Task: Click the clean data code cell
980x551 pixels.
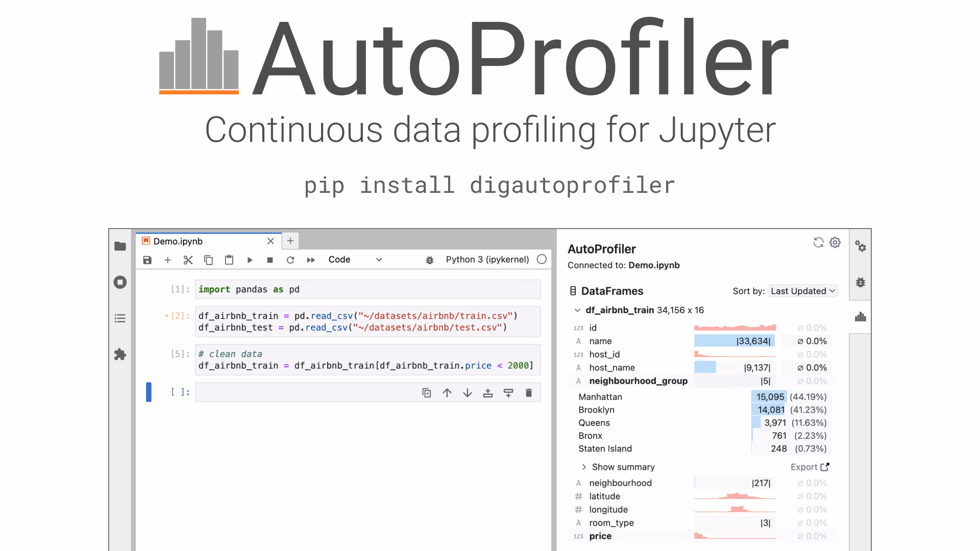Action: click(368, 360)
